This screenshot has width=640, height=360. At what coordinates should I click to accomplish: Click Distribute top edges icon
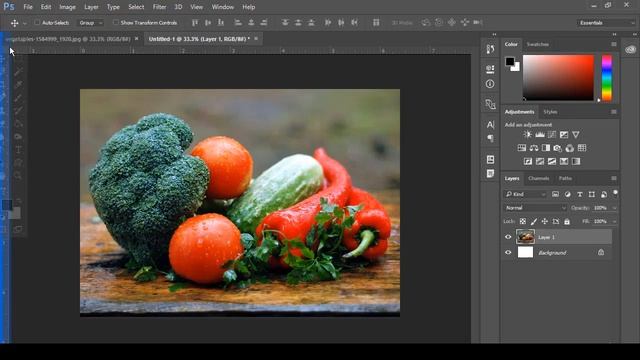285,23
